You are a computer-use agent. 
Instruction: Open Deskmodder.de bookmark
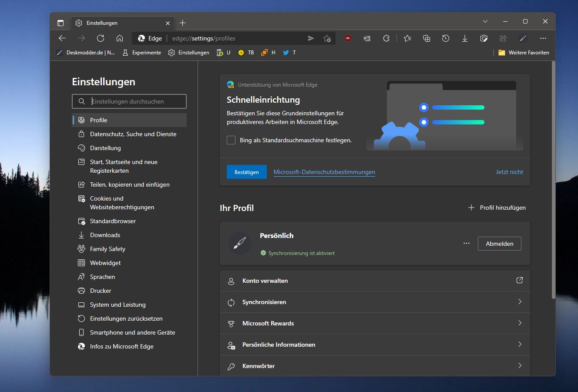click(86, 52)
